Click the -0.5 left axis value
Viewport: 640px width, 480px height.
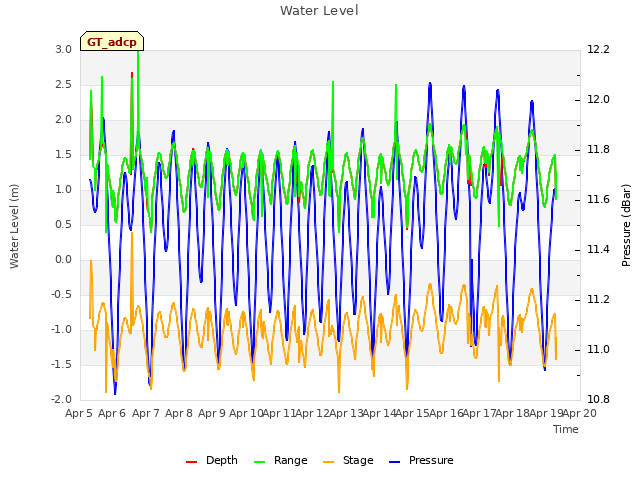(x=61, y=295)
